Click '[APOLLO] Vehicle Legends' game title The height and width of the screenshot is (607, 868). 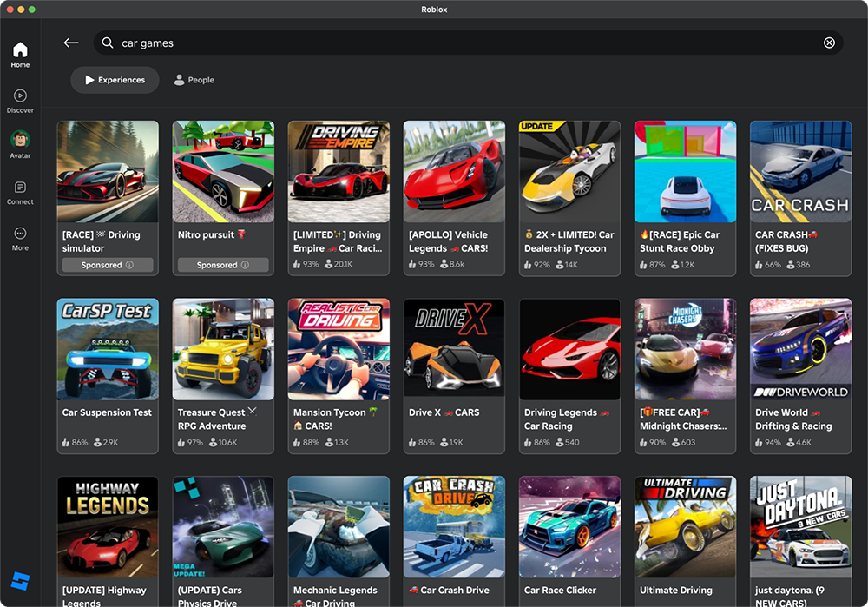click(449, 241)
